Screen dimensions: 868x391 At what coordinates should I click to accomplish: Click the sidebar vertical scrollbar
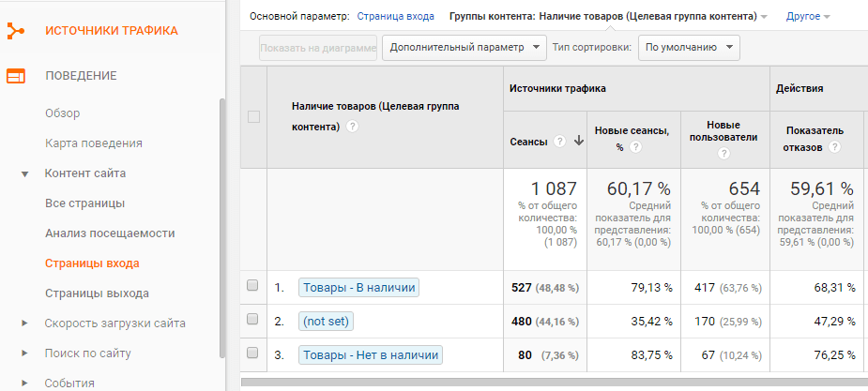(222, 229)
